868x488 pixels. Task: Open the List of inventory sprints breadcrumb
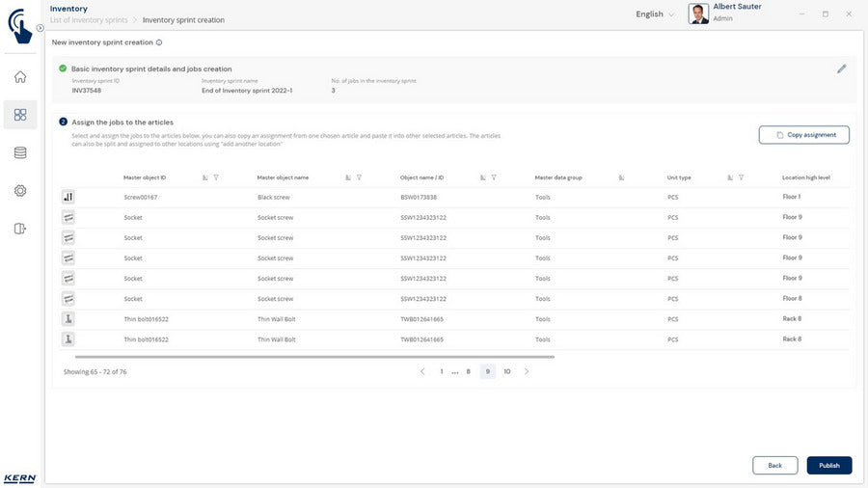(x=89, y=20)
